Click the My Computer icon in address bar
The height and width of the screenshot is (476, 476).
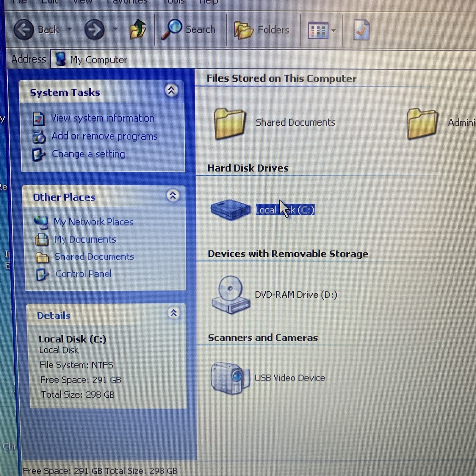61,59
